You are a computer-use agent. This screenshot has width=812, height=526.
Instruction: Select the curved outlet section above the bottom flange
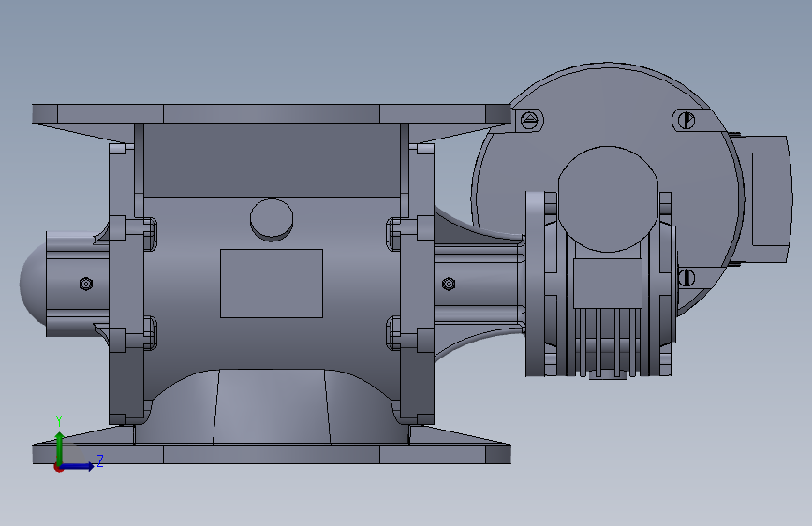click(272, 406)
